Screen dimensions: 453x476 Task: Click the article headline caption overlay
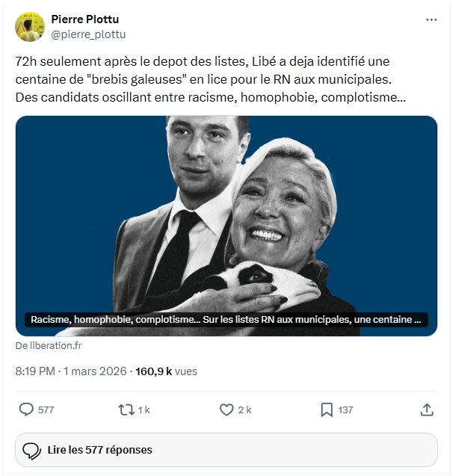point(226,320)
